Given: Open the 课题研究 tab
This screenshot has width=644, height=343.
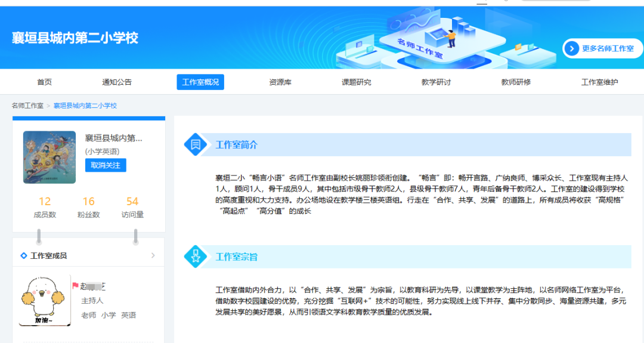Looking at the screenshot, I should tap(356, 82).
